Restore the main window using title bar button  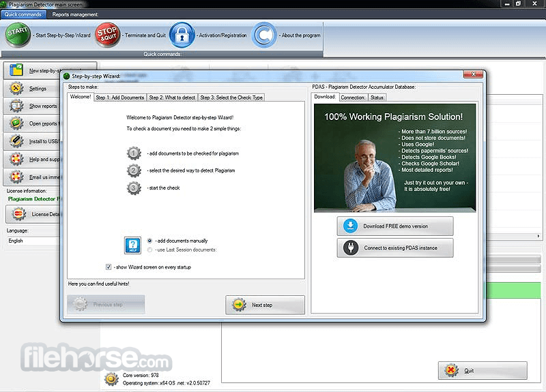[x=518, y=4]
